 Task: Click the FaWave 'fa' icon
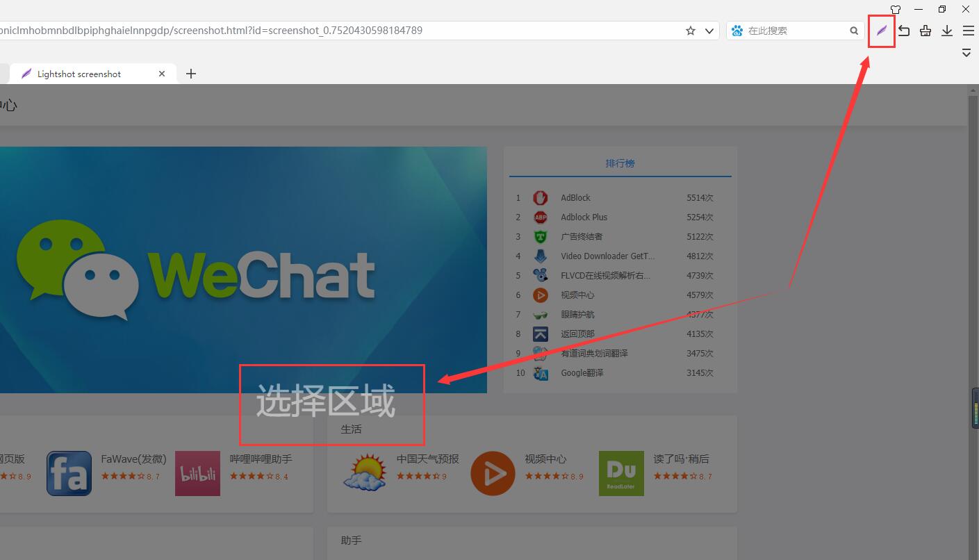click(x=69, y=473)
